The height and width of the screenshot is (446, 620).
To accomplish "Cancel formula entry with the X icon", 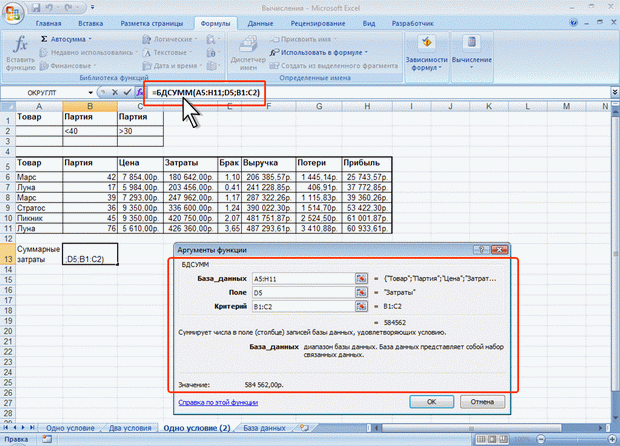I will click(x=115, y=93).
